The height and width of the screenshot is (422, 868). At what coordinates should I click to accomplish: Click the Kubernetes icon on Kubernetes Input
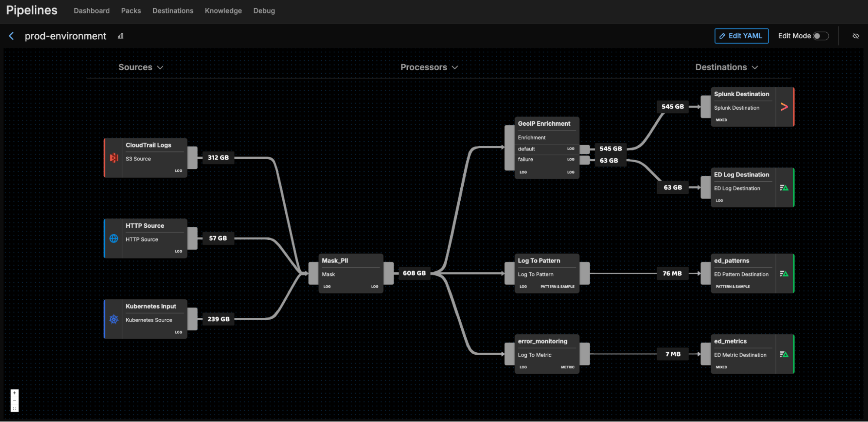tap(113, 319)
